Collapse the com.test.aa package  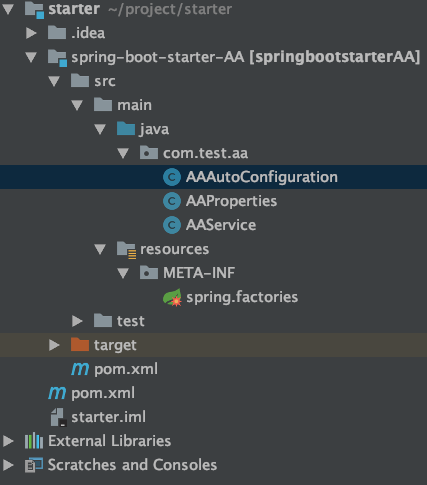point(123,153)
